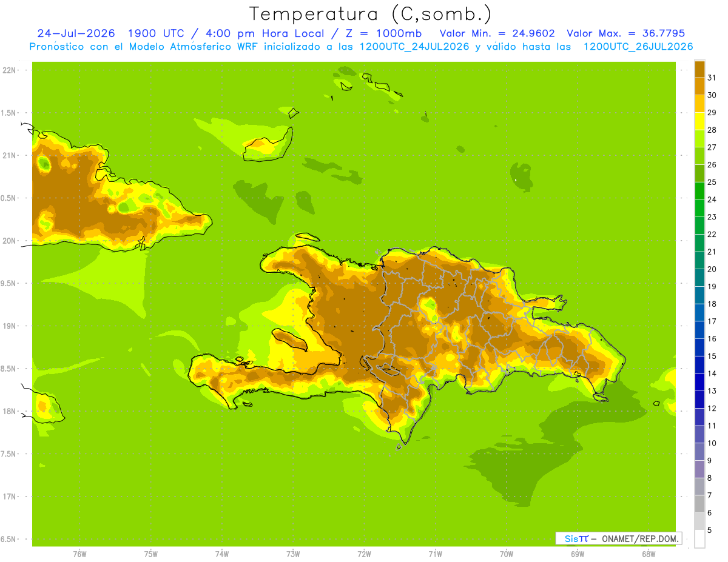Click the "74W" longitude label
The image size is (728, 562).
click(222, 554)
